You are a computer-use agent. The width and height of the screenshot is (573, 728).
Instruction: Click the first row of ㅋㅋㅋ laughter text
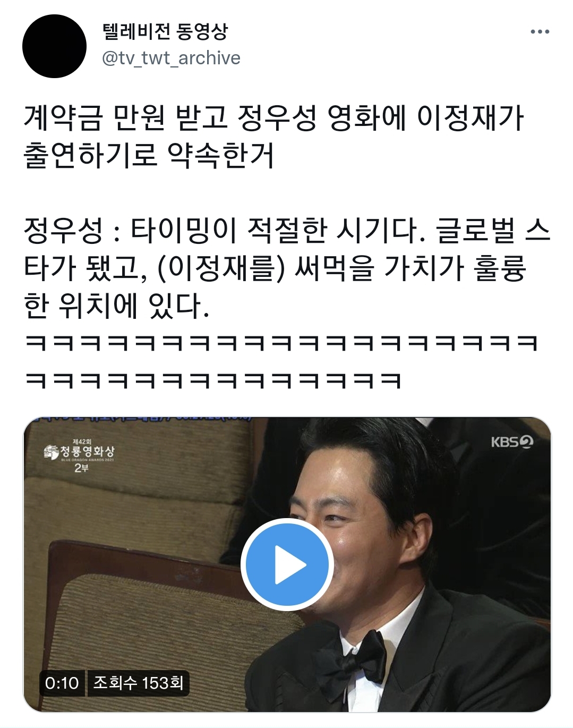(281, 343)
